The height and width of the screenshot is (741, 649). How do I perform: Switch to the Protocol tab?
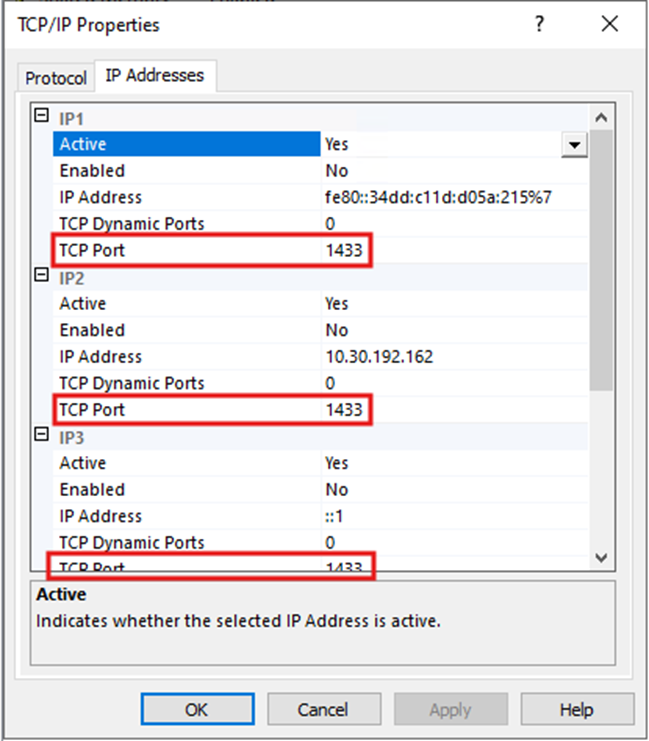[x=56, y=77]
